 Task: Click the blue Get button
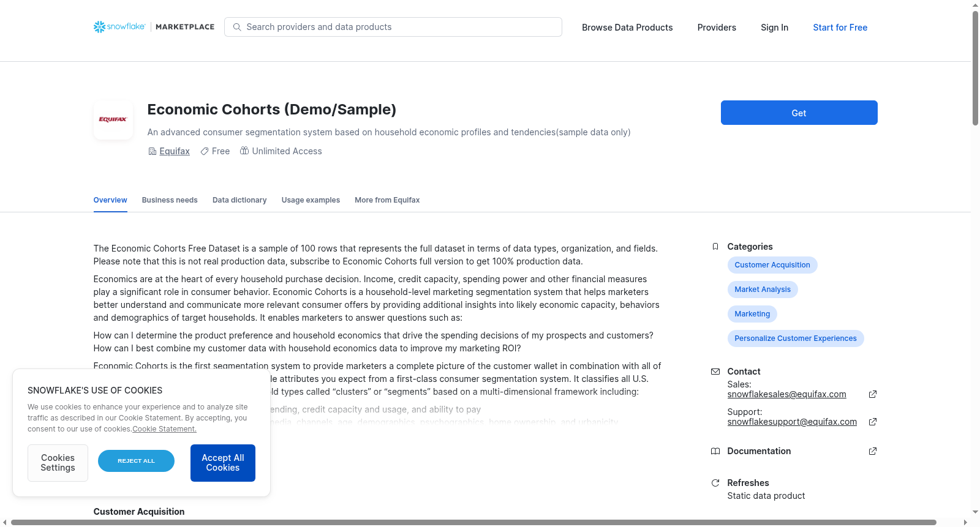[799, 113]
